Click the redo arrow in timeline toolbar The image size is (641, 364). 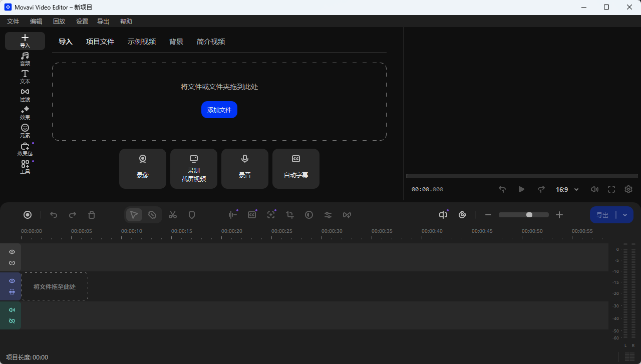pos(73,215)
